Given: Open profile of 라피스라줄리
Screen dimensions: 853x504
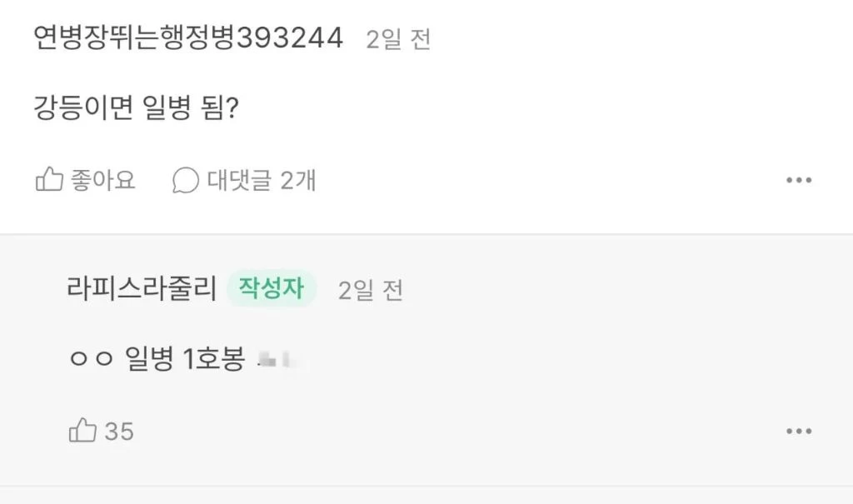Looking at the screenshot, I should [x=142, y=288].
